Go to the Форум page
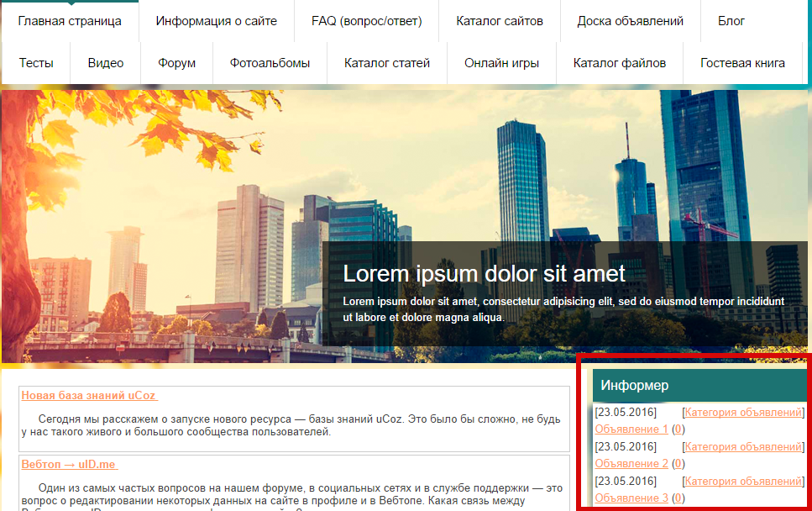 (176, 63)
